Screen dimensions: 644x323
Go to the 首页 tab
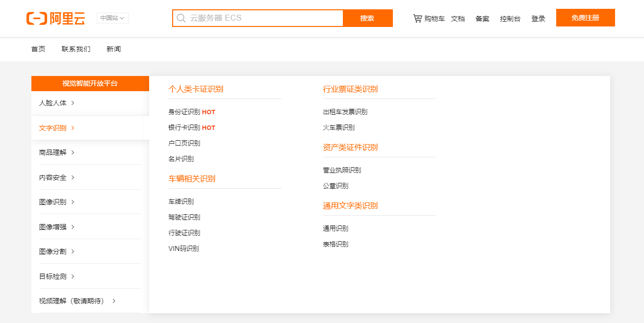tap(38, 49)
